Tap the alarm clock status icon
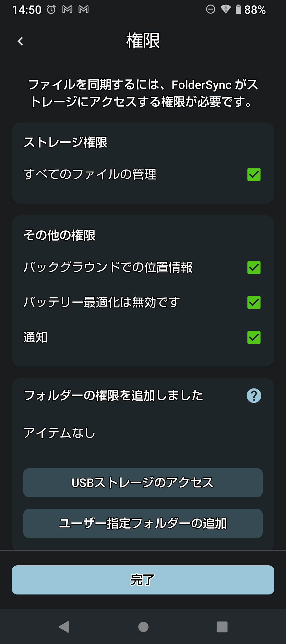 pyautogui.click(x=51, y=10)
